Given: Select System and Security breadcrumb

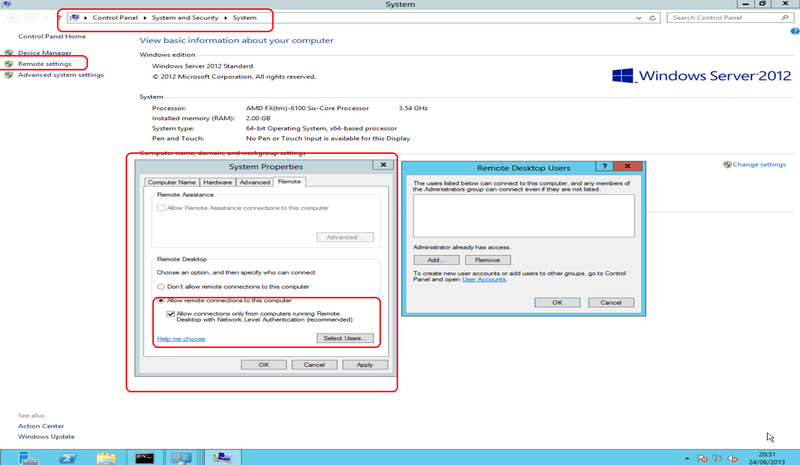Looking at the screenshot, I should pos(185,17).
